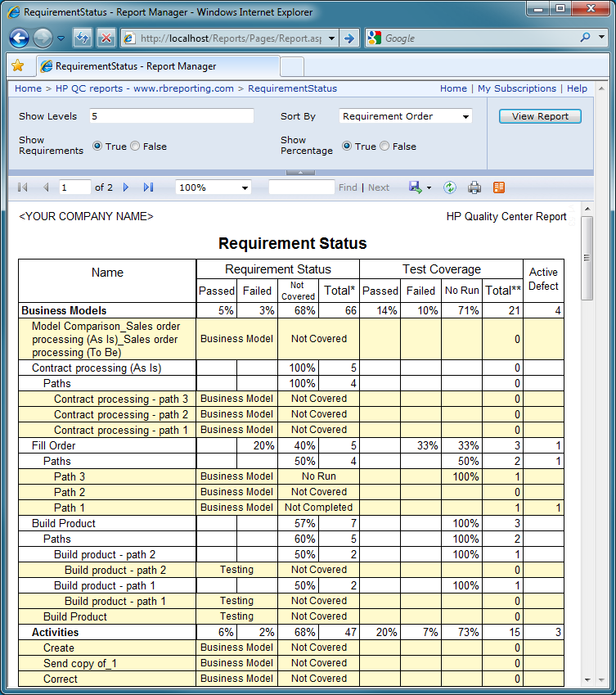616x695 pixels.
Task: Click the Business Models row name
Action: point(64,311)
